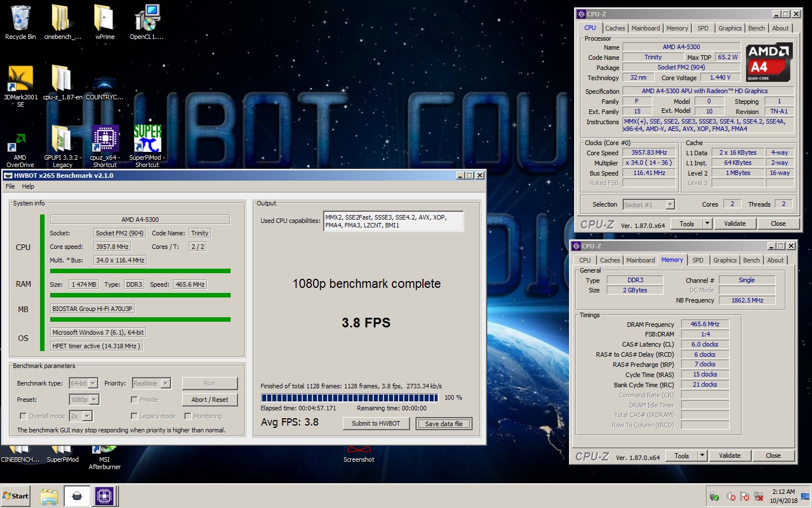Image resolution: width=812 pixels, height=508 pixels.
Task: Open Windows Explorer from the taskbar
Action: pos(49,496)
